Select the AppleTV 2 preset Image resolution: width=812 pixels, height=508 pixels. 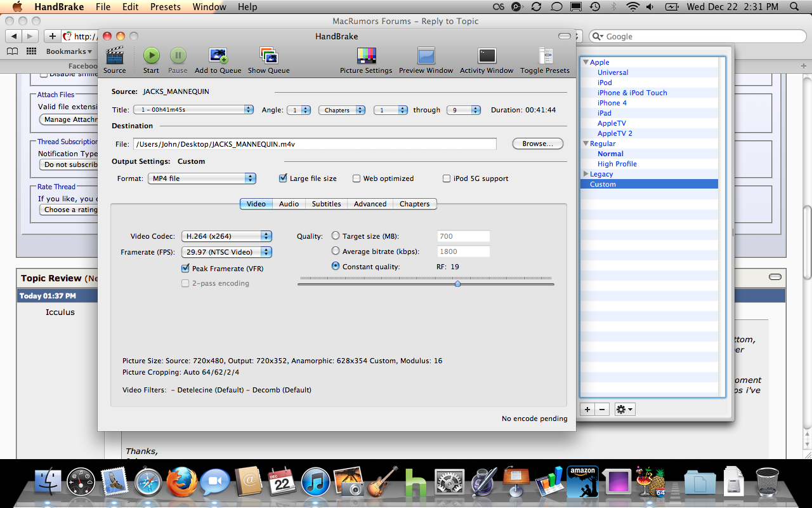coord(615,133)
